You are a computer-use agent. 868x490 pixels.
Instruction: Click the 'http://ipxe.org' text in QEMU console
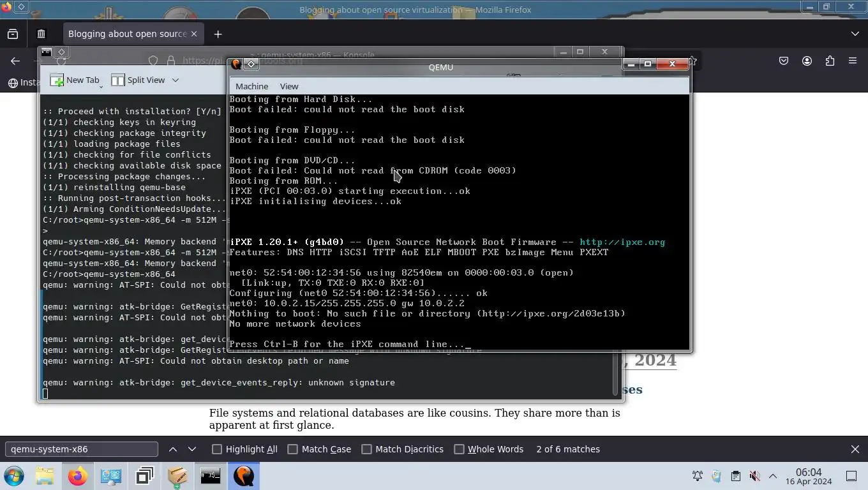click(622, 242)
